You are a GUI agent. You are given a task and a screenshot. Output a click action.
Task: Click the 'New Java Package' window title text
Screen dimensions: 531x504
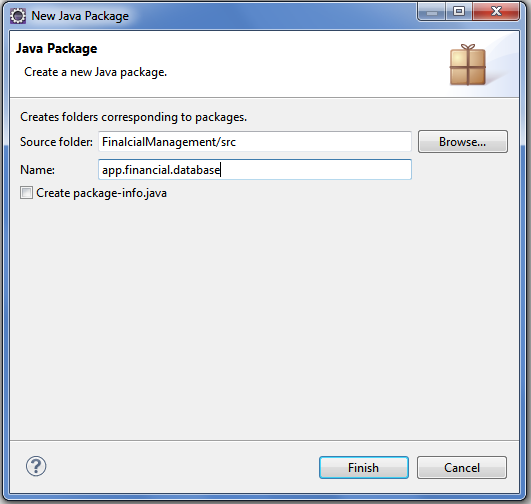tap(80, 16)
